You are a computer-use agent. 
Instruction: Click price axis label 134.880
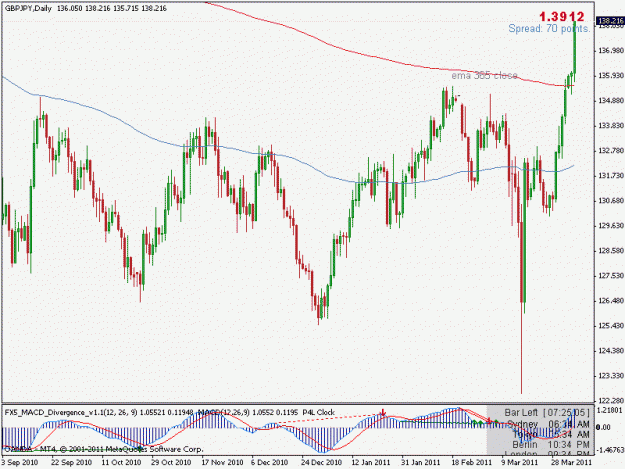pos(611,100)
